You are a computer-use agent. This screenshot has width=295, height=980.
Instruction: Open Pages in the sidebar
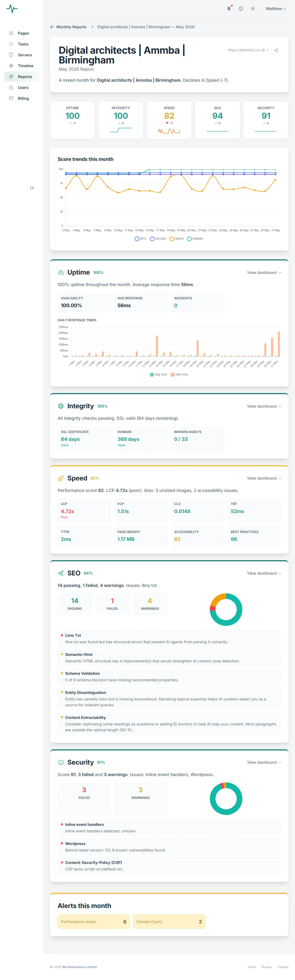22,33
